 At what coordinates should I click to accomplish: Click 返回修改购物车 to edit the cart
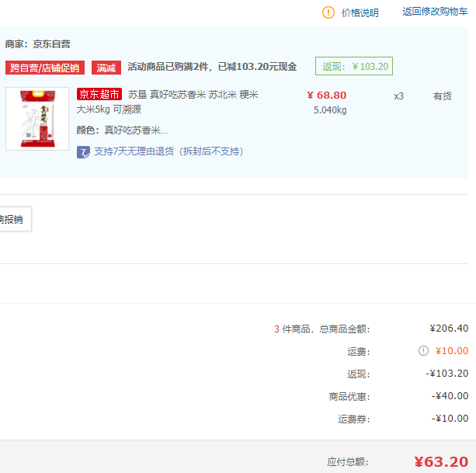tap(435, 12)
